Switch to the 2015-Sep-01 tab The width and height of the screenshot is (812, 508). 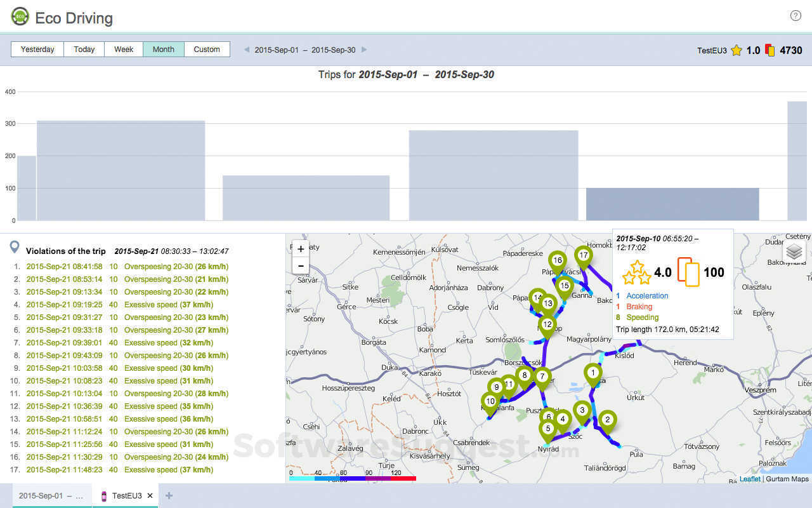click(51, 496)
